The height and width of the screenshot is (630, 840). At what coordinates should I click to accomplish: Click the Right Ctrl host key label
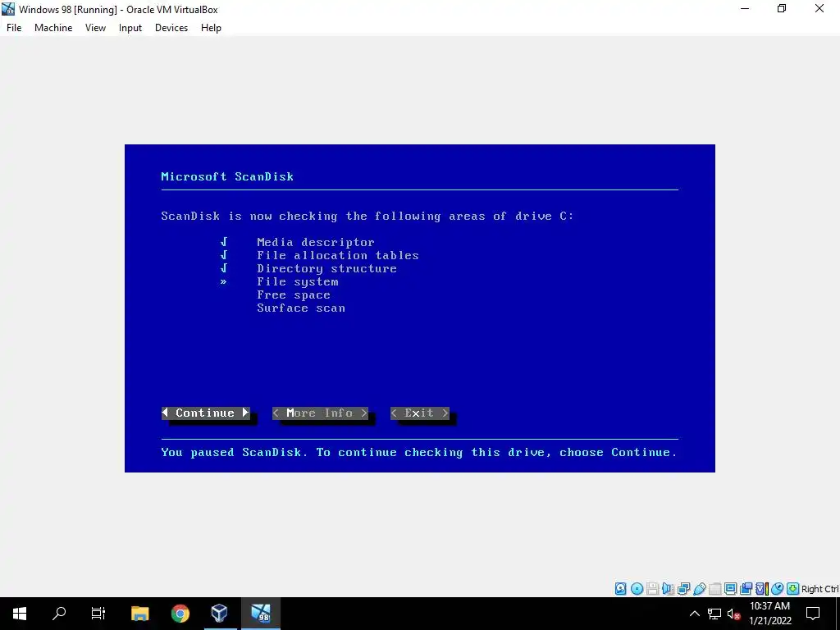tap(820, 589)
